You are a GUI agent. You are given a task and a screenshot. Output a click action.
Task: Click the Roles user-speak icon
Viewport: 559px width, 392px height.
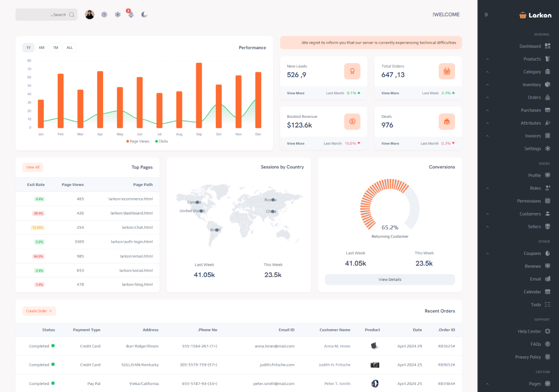pyautogui.click(x=548, y=188)
